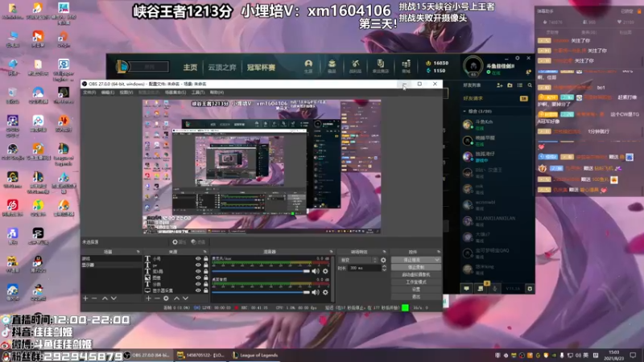Switch to 冠军杯赛 tab in League client

click(x=261, y=68)
